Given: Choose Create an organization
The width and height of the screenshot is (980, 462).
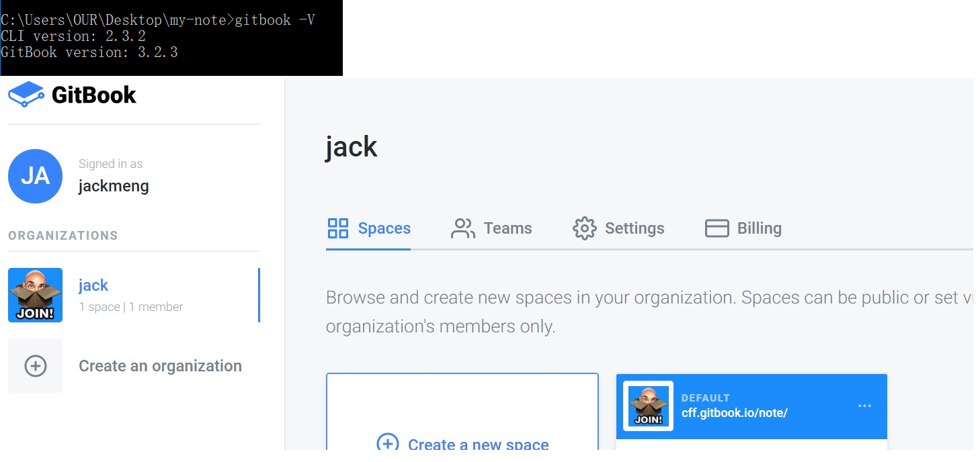Looking at the screenshot, I should coord(160,366).
